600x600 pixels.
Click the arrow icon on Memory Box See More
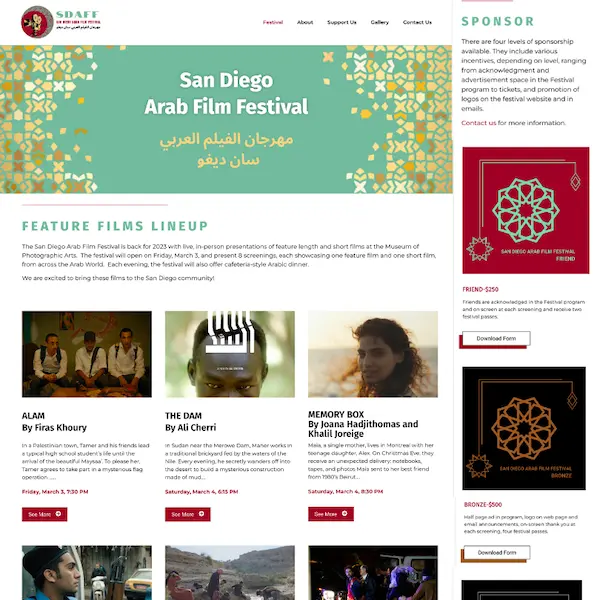(344, 514)
